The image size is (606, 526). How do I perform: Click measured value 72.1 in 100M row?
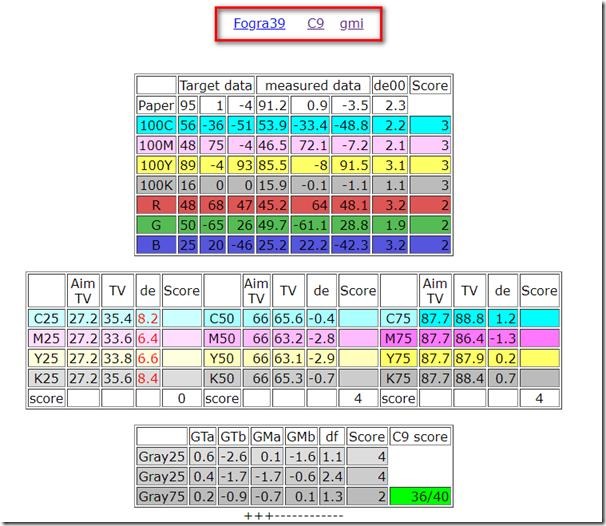point(310,145)
